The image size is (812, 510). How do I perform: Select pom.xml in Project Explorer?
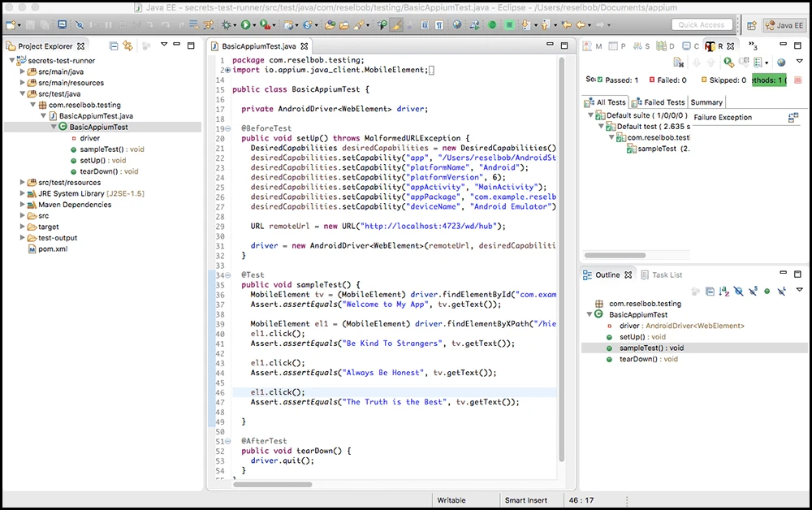click(x=51, y=249)
